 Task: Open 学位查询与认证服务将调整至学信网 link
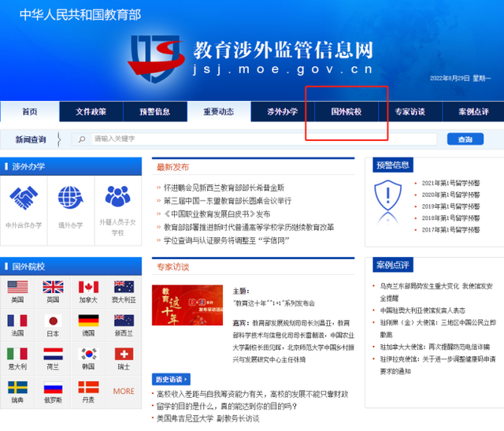227,240
